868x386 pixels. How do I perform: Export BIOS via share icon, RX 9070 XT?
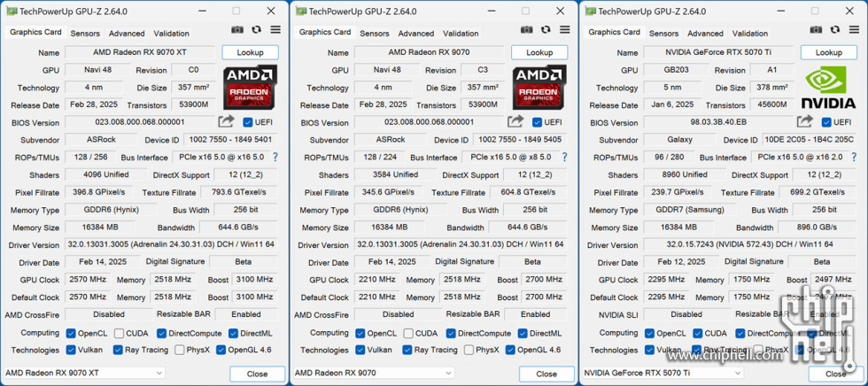coord(226,121)
